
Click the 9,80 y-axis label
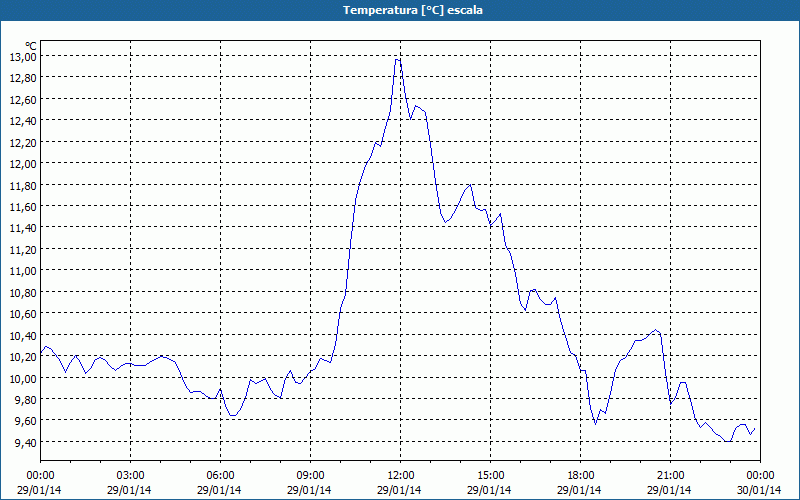point(24,399)
